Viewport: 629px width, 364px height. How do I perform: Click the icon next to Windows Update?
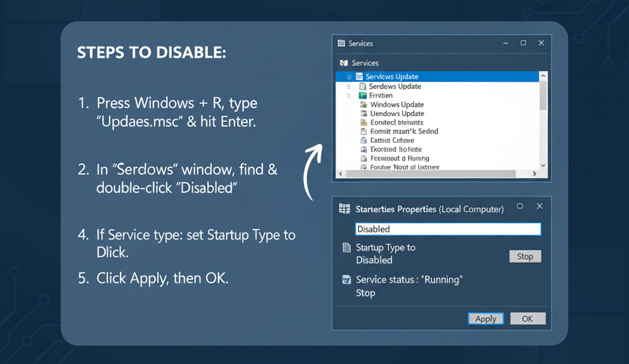363,105
